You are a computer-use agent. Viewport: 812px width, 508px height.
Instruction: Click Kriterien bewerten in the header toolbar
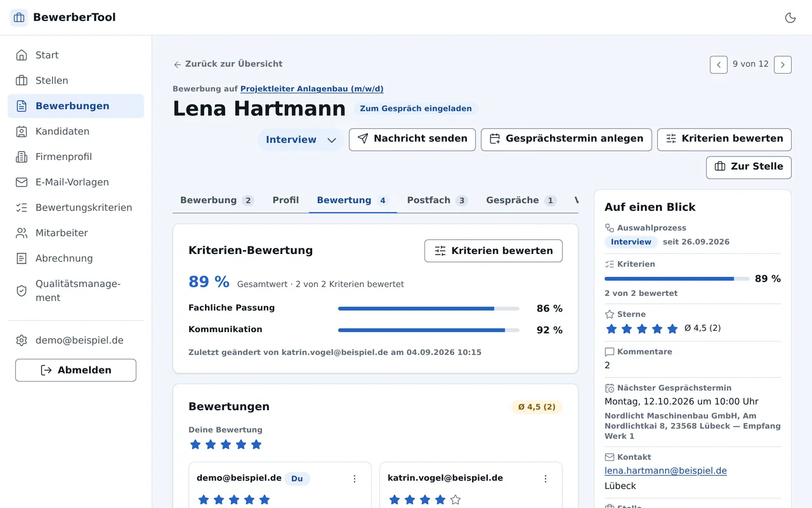[724, 140]
